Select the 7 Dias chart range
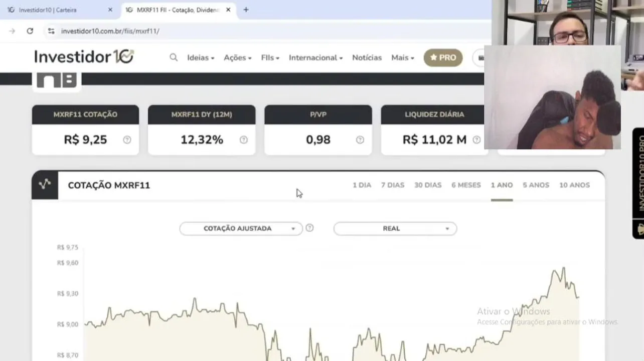This screenshot has height=361, width=644. pyautogui.click(x=392, y=185)
